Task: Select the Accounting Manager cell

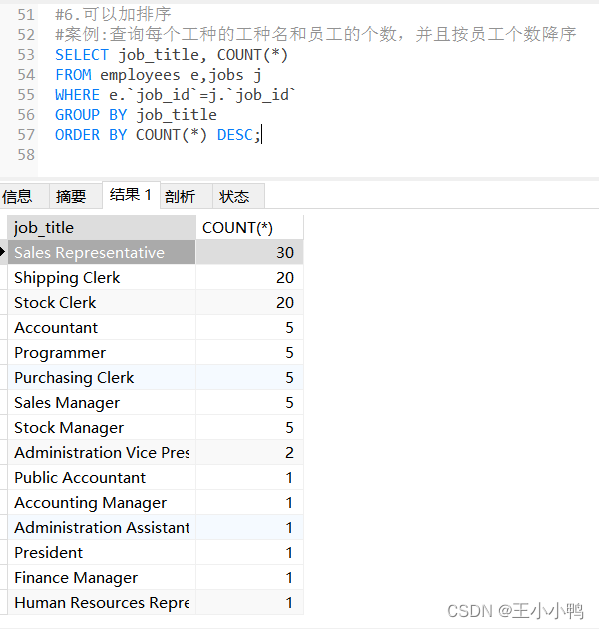Action: (102, 503)
